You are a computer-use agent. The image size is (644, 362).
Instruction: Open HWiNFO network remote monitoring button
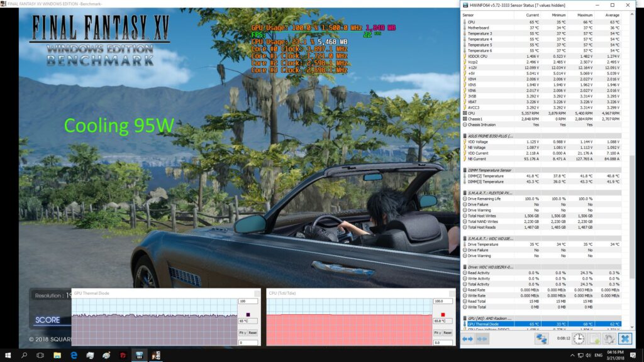tap(541, 339)
